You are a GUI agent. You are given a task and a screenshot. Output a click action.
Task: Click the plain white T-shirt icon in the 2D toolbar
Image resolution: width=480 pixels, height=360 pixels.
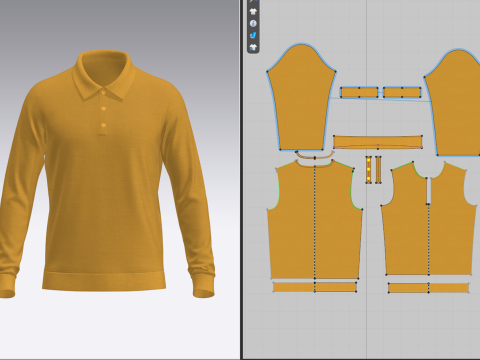point(253,11)
